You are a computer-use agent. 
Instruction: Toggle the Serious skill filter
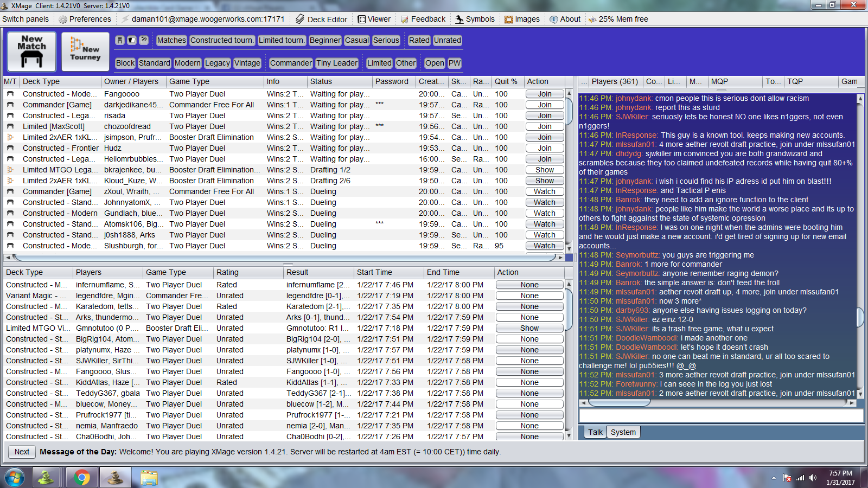pos(386,40)
